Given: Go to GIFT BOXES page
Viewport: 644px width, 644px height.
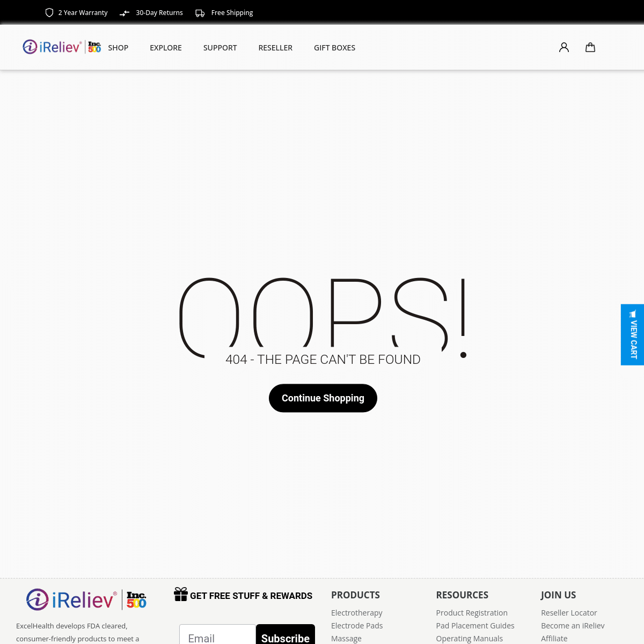Looking at the screenshot, I should point(335,48).
